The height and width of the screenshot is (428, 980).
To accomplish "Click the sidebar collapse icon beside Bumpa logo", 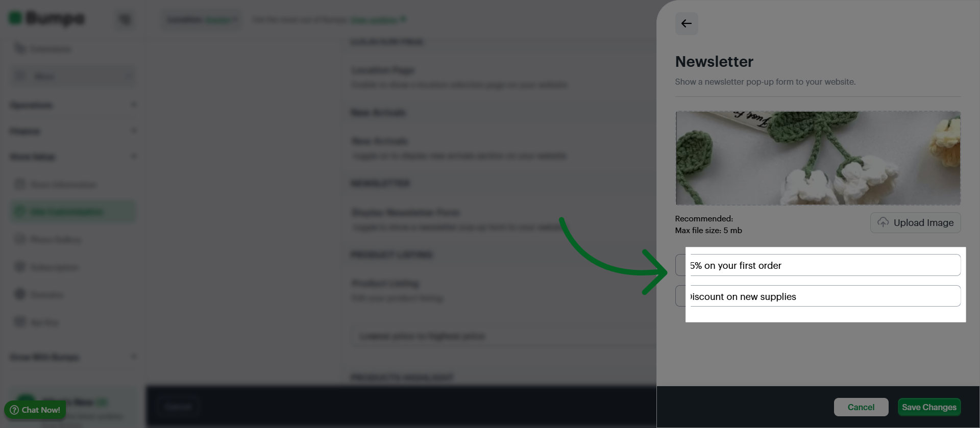I will (x=125, y=19).
